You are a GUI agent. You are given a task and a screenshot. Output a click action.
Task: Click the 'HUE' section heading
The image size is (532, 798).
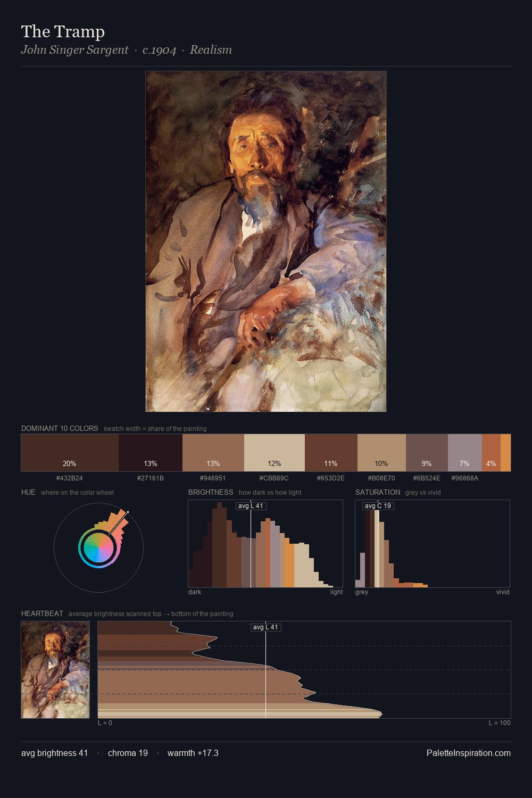pyautogui.click(x=28, y=492)
